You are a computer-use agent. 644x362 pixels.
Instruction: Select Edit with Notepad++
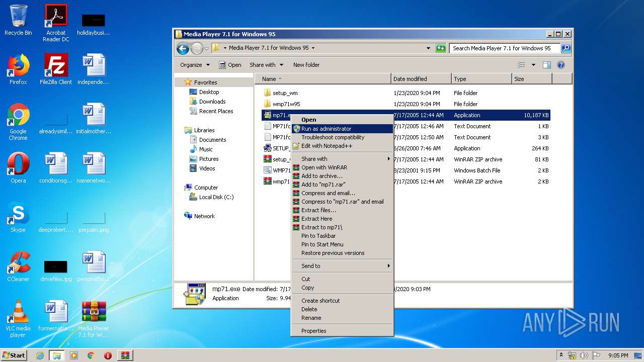tap(342, 146)
